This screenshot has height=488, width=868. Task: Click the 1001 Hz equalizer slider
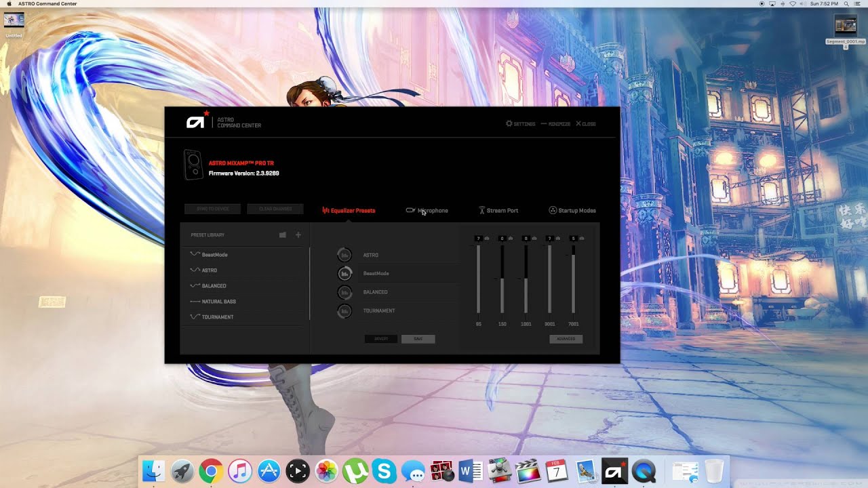526,279
